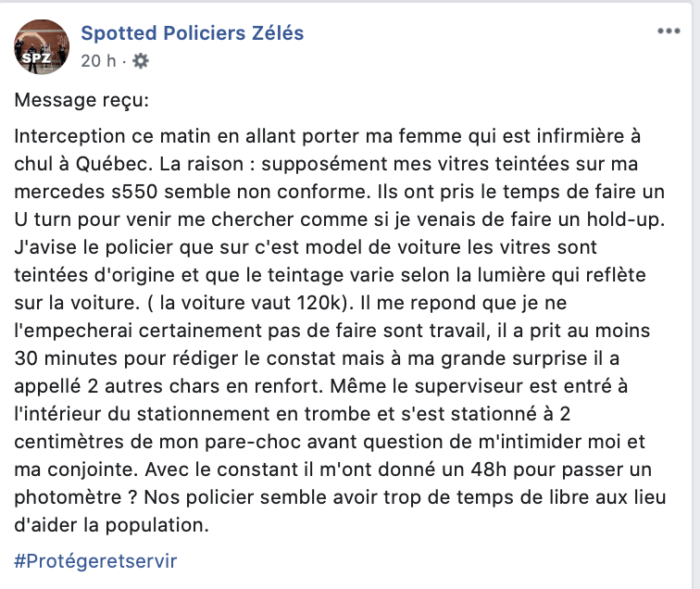The image size is (700, 589).
Task: Click 'mercedes s550' in the post text
Action: tap(86, 192)
